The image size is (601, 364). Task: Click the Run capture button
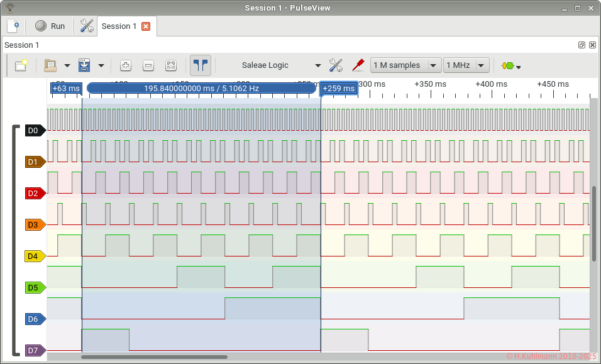[x=50, y=26]
